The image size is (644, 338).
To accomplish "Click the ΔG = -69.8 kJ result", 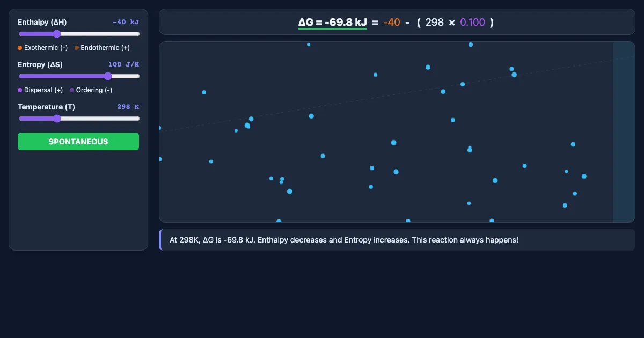I will (x=333, y=22).
